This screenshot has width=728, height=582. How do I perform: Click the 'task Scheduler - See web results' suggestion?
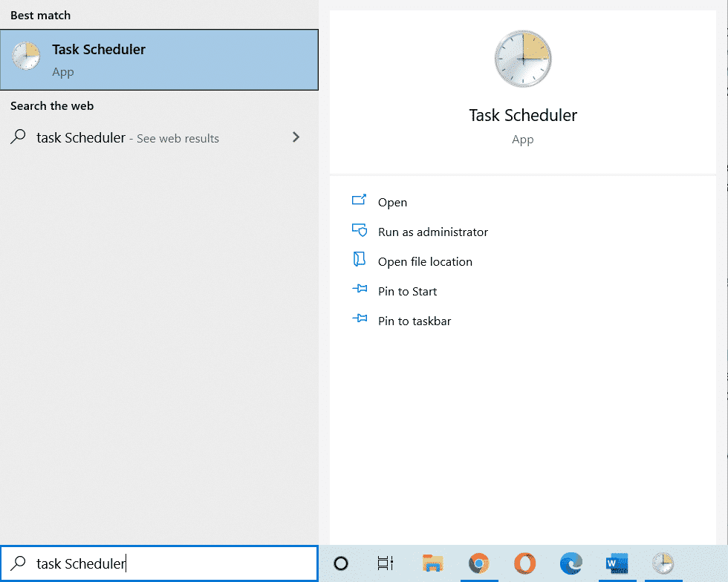coord(128,138)
